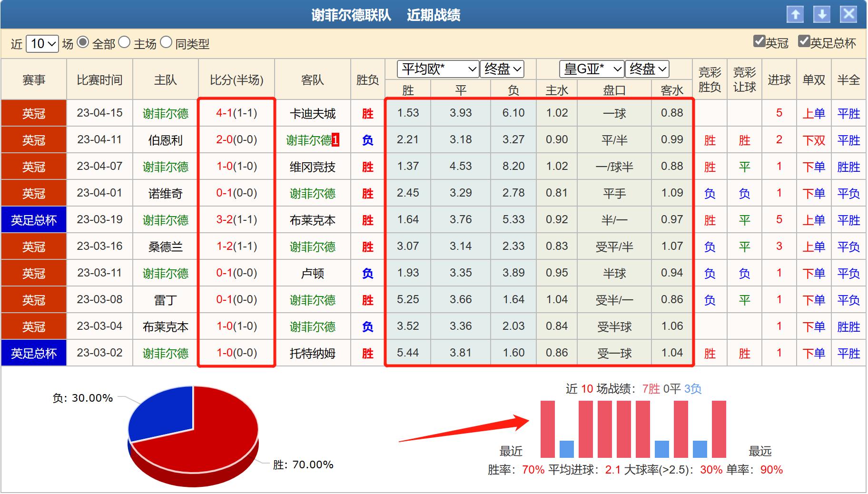Open the 终盘 dropdown next to 平均欧*

pyautogui.click(x=502, y=69)
